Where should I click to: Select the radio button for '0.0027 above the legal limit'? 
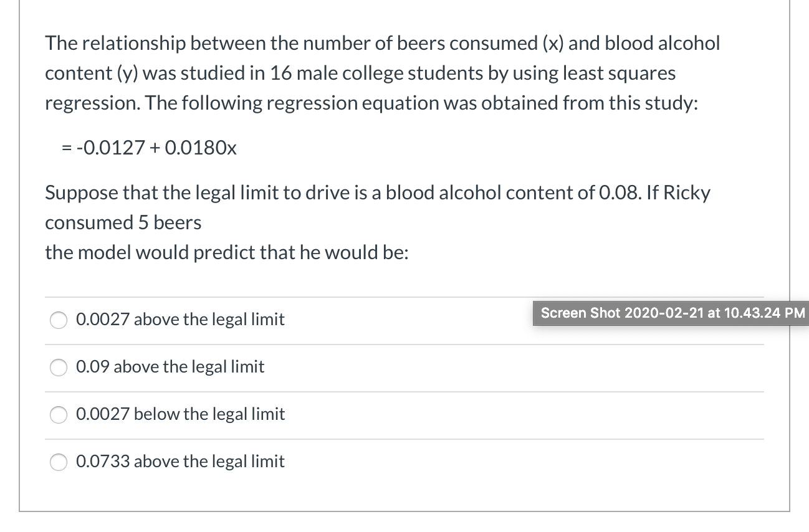(x=58, y=320)
